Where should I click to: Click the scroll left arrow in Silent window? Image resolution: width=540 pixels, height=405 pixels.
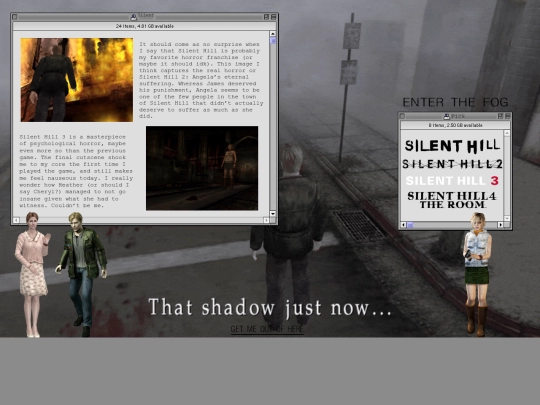(16, 220)
